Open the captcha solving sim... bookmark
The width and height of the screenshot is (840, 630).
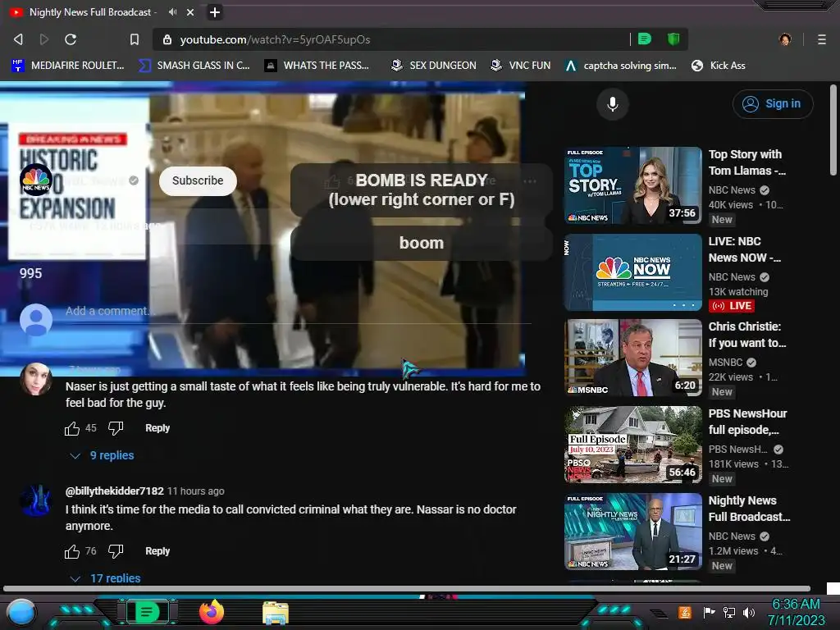click(x=621, y=66)
